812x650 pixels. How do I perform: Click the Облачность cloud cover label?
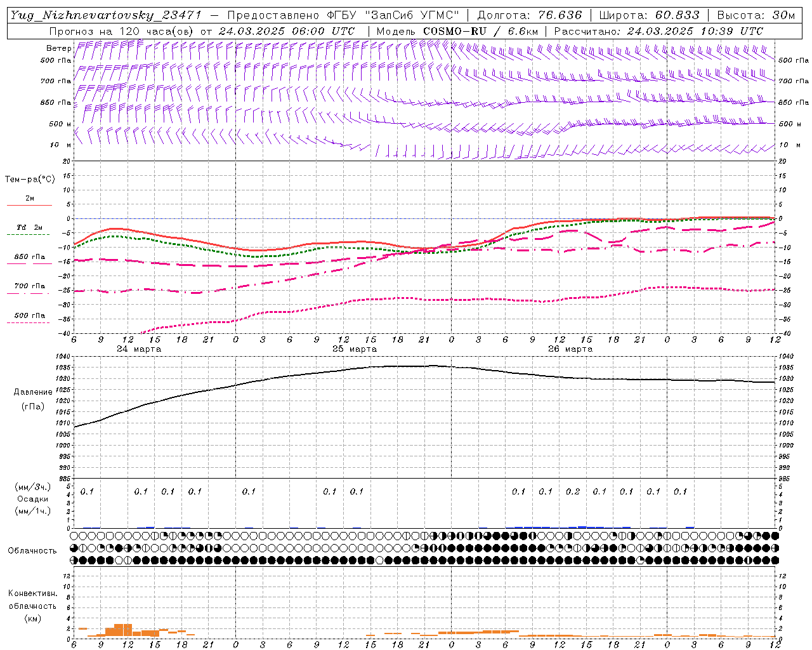pyautogui.click(x=32, y=551)
